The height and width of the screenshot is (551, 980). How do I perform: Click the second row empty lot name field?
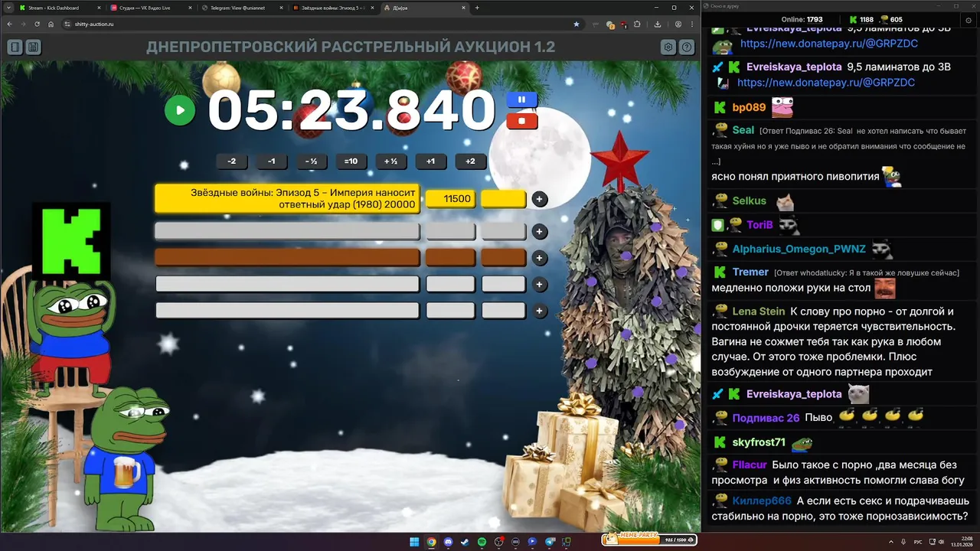287,230
